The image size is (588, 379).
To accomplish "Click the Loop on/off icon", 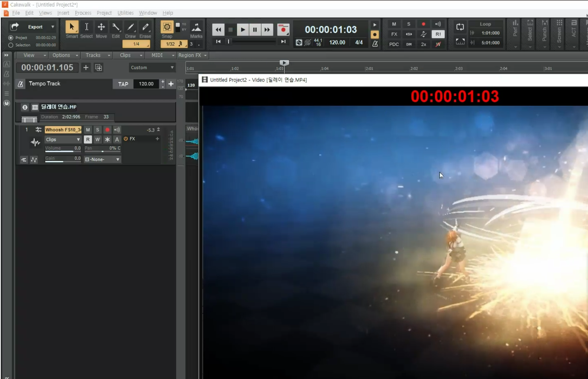I will (x=460, y=27).
